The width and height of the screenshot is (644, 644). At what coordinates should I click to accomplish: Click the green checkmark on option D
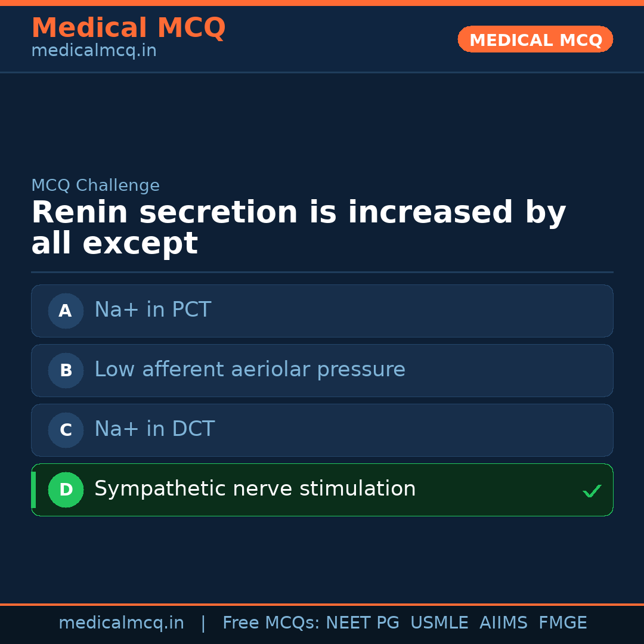tap(592, 491)
